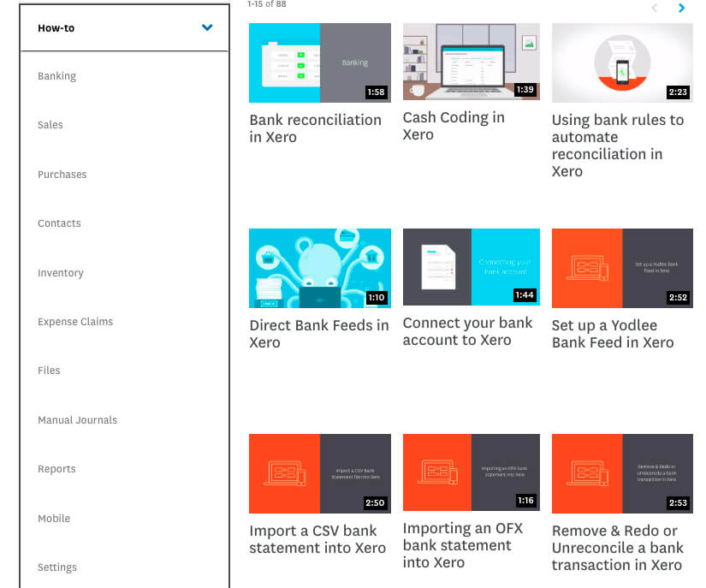Go to the previous page of videos
The width and height of the screenshot is (706, 588).
[655, 8]
